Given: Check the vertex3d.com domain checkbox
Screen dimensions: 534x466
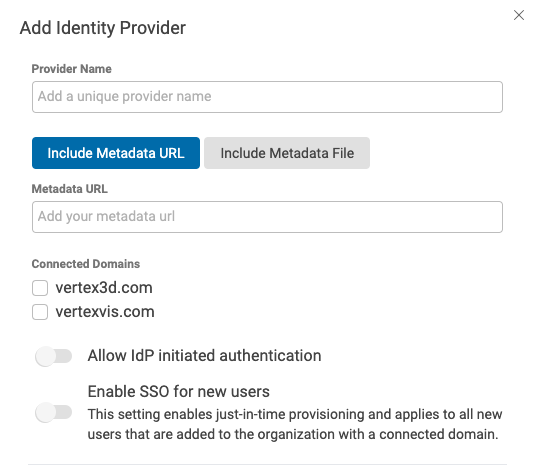Looking at the screenshot, I should [40, 288].
